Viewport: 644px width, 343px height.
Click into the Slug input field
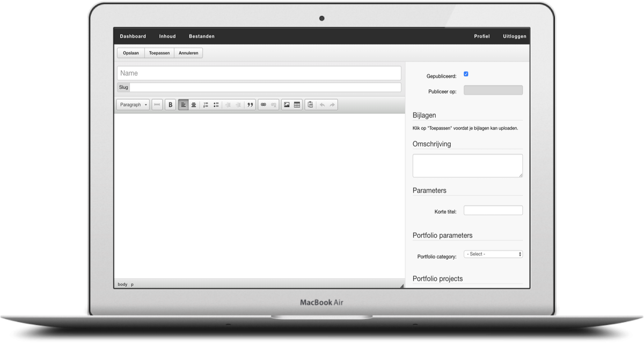tap(266, 87)
